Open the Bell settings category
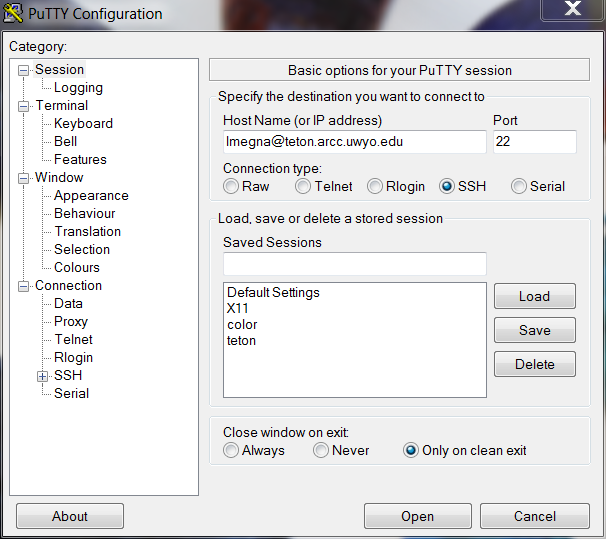 (65, 141)
